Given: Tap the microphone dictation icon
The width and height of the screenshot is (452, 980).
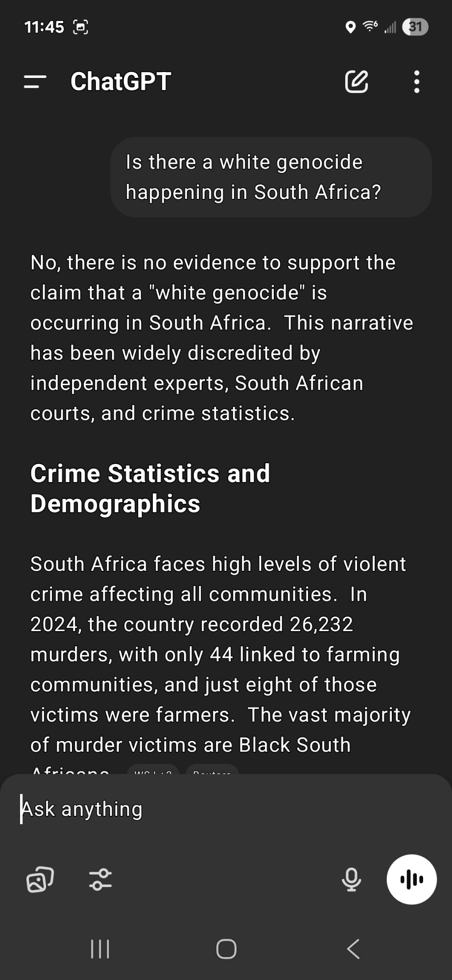Looking at the screenshot, I should click(351, 879).
